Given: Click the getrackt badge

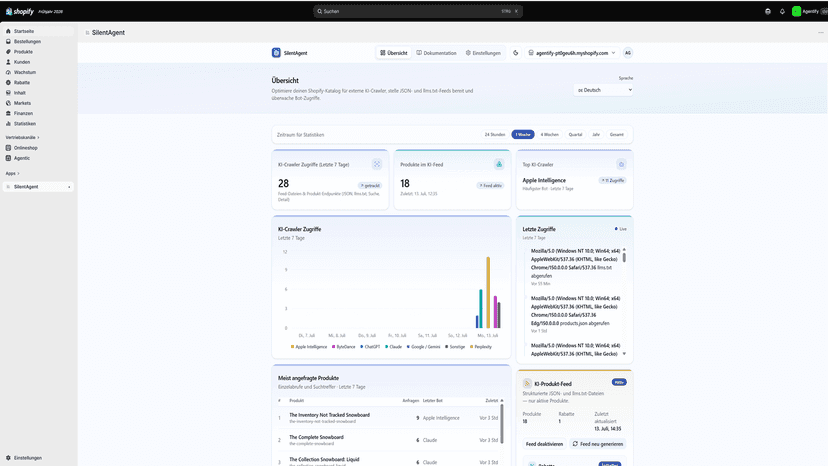Looking at the screenshot, I should 370,185.
